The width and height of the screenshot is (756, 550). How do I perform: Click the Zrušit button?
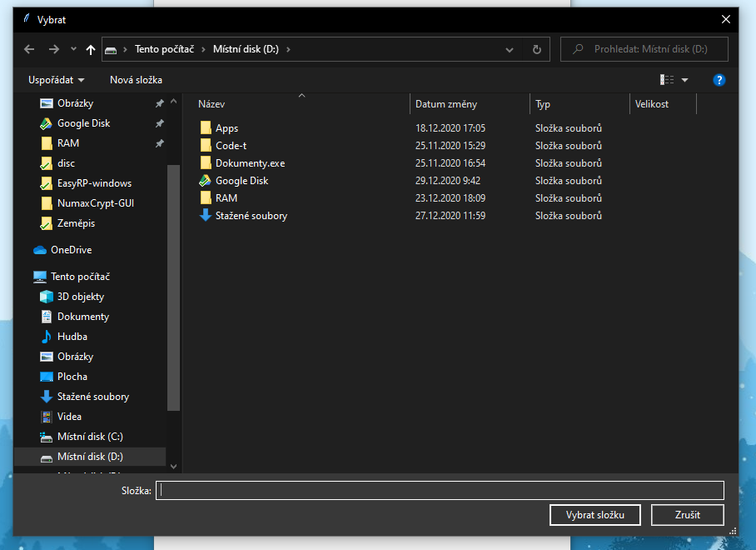[687, 515]
